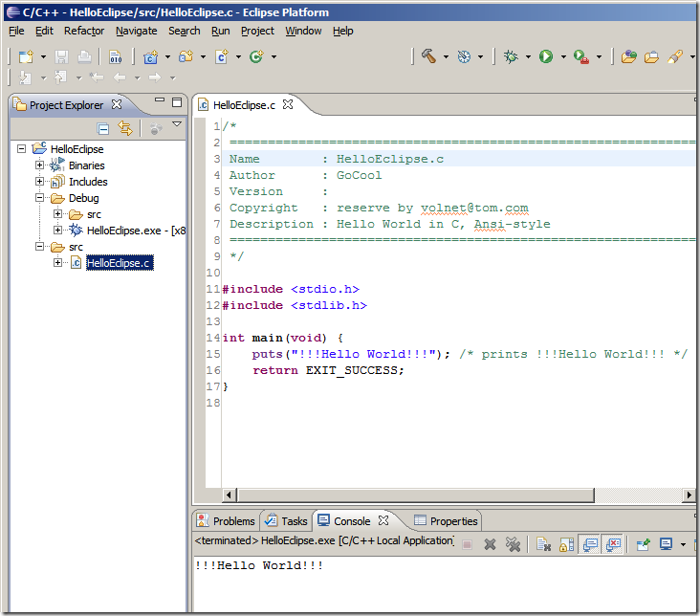Select HelloEclipse.c in the src folder

point(120,263)
